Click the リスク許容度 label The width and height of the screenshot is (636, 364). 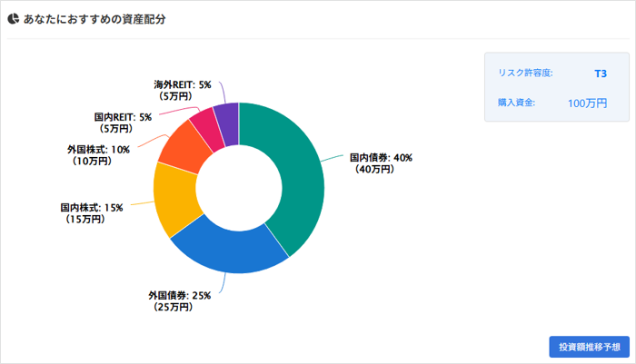[525, 73]
